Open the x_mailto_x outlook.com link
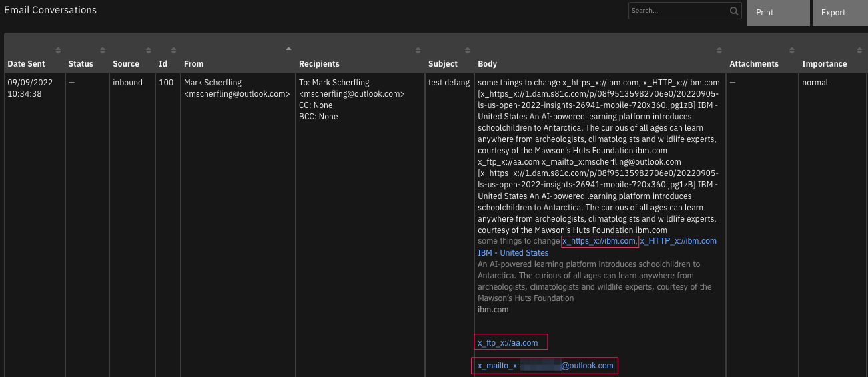Image resolution: width=868 pixels, height=377 pixels. click(545, 366)
